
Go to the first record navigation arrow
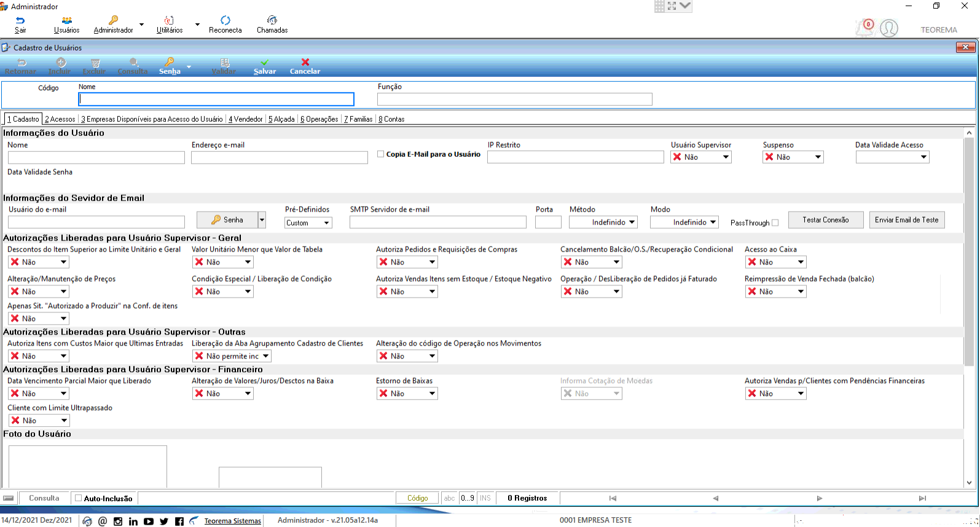point(613,499)
